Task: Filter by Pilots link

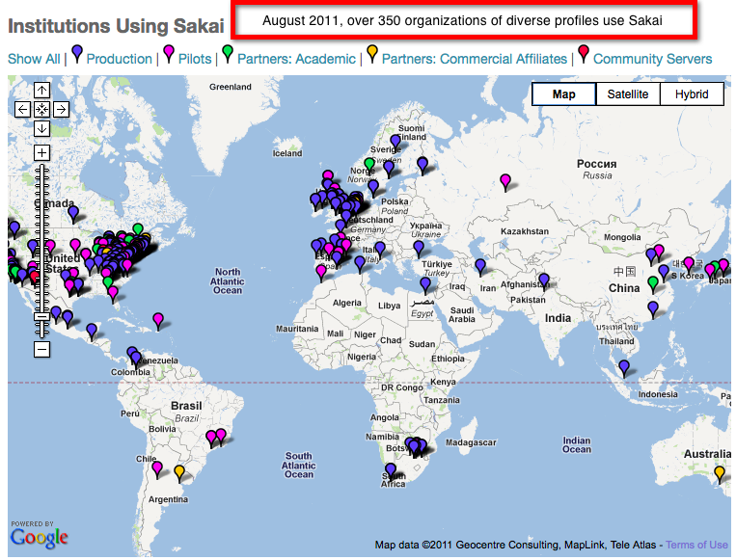Action: [x=195, y=59]
